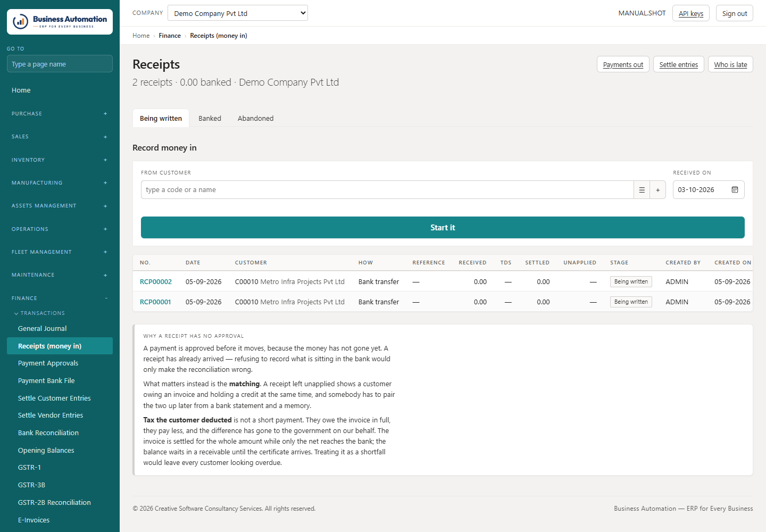Open the Who is late link
766x532 pixels.
730,64
